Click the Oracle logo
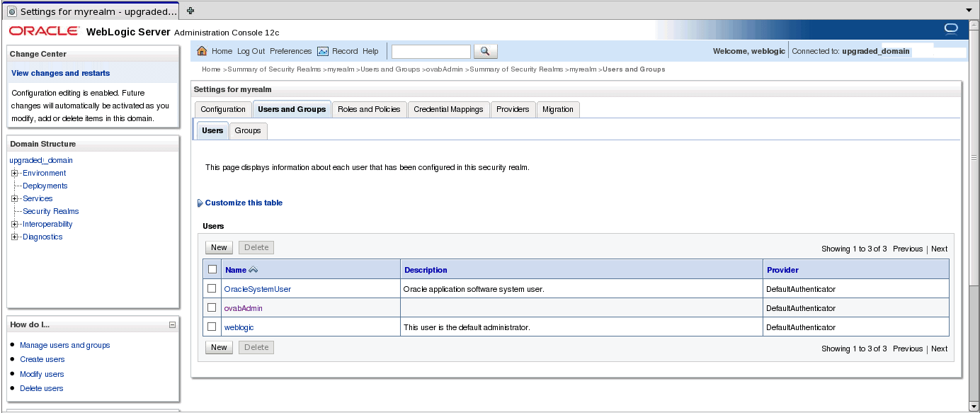 [43, 31]
